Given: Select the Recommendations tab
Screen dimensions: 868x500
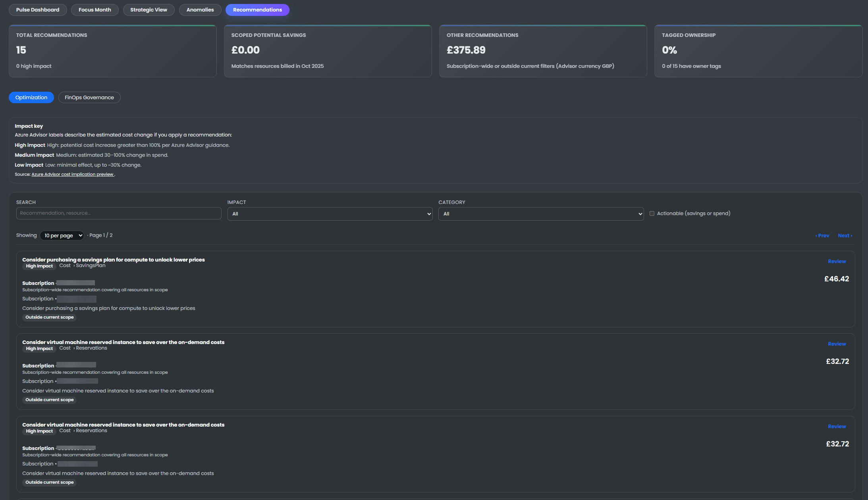Looking at the screenshot, I should coord(257,10).
